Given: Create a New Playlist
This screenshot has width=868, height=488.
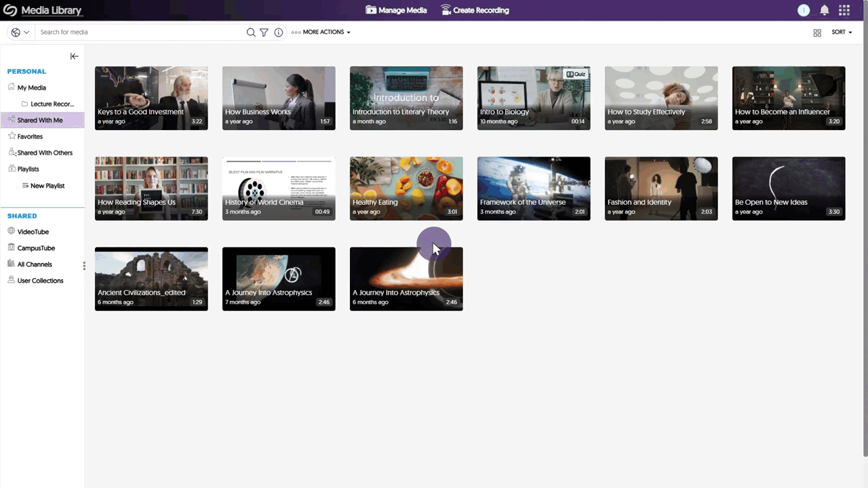Looking at the screenshot, I should 47,185.
